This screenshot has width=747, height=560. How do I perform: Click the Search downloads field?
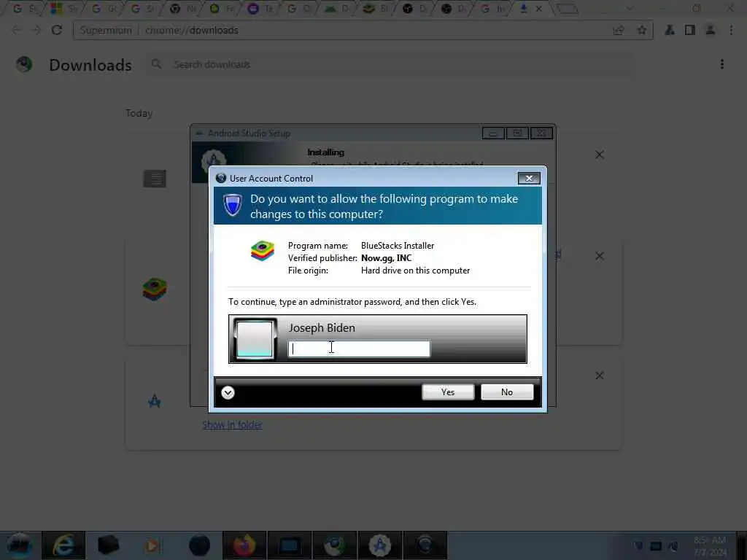pyautogui.click(x=391, y=64)
